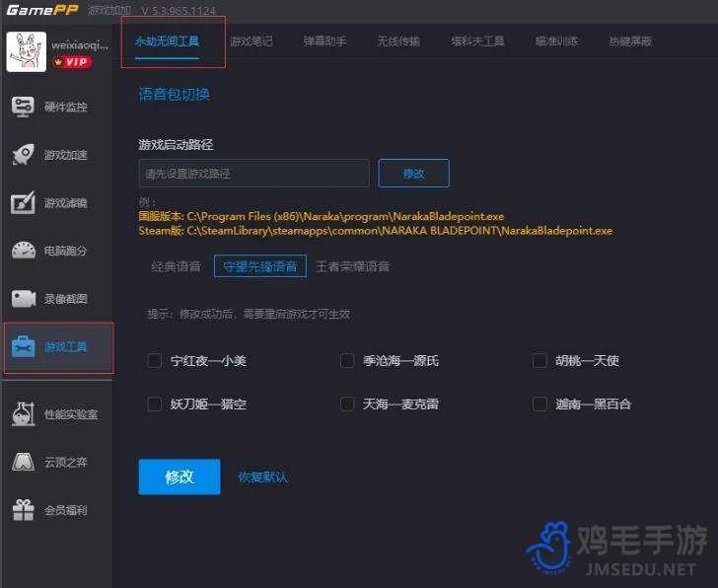Click the game path input field
The width and height of the screenshot is (718, 588).
pyautogui.click(x=254, y=173)
